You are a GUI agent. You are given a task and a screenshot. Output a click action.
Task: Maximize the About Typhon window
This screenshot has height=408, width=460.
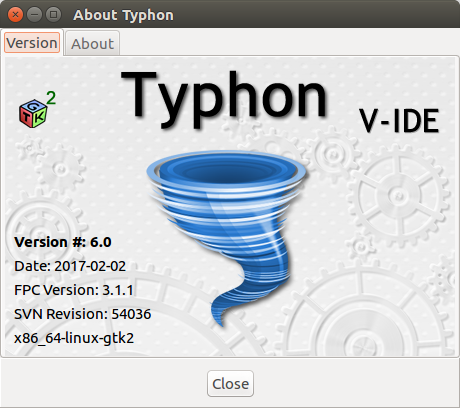(53, 15)
